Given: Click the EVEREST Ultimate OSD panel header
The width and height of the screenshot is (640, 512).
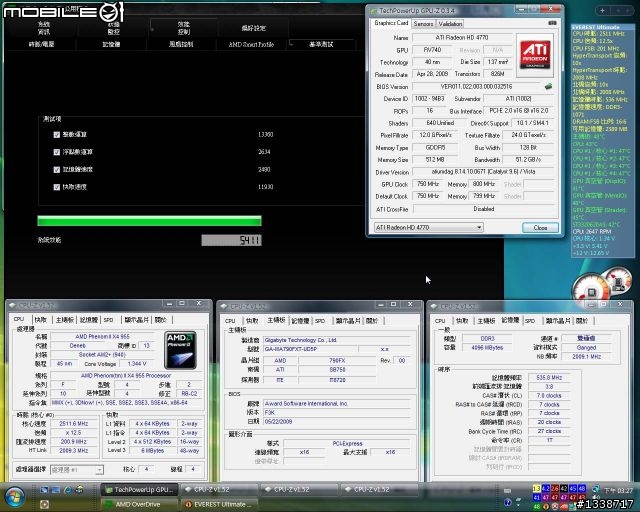Looking at the screenshot, I should point(602,27).
